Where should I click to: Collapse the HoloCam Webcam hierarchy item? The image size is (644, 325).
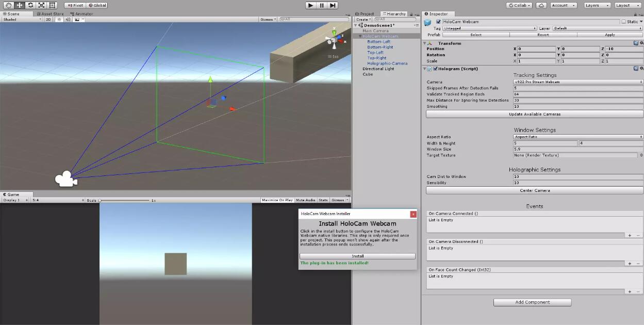click(x=360, y=37)
